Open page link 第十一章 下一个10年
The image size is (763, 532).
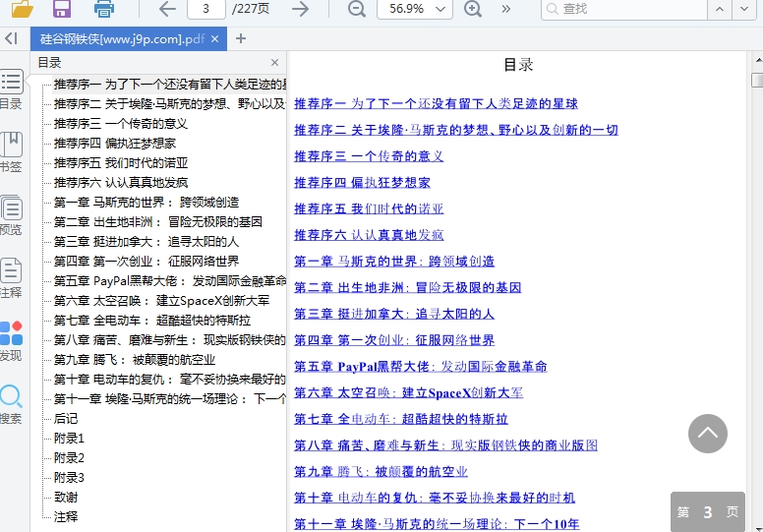(437, 524)
